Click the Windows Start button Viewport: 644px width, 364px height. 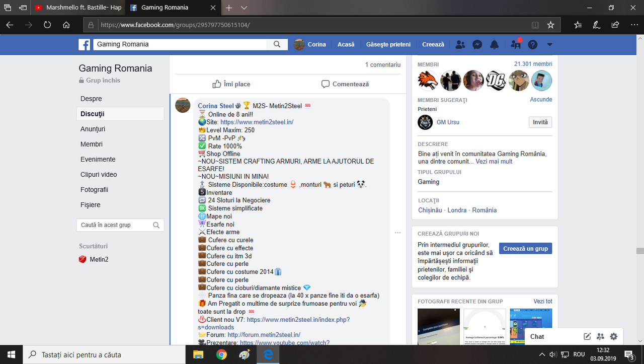pyautogui.click(x=11, y=354)
